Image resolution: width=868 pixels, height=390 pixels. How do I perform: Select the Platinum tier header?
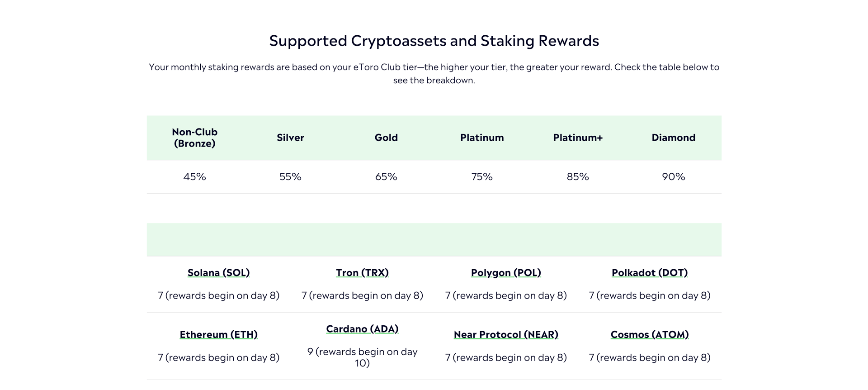click(x=482, y=138)
